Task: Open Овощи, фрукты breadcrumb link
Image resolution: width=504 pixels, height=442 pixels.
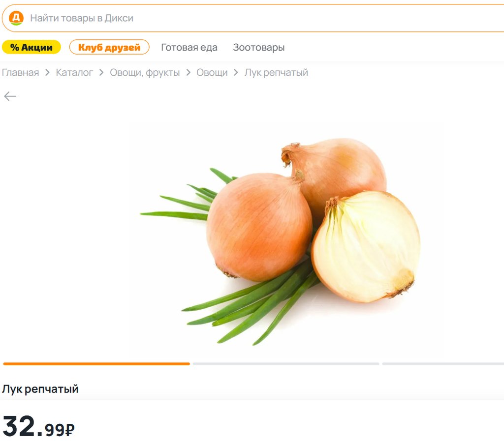Action: (145, 73)
